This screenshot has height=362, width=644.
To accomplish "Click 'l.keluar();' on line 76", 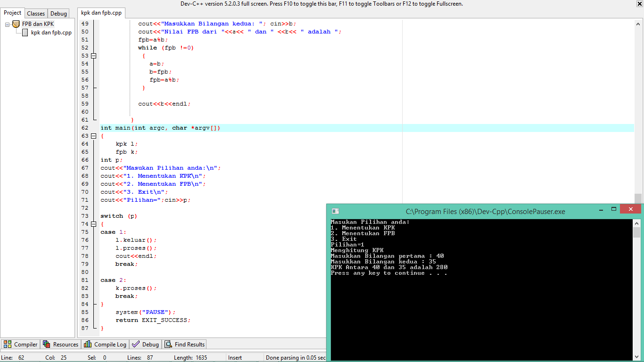I will pos(136,240).
